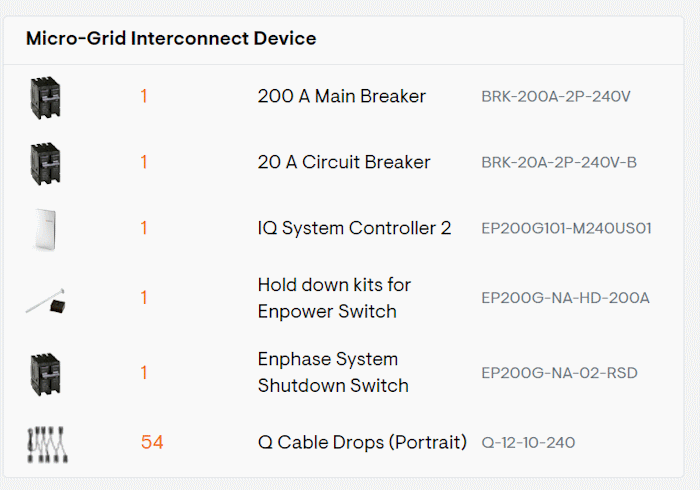This screenshot has height=490, width=700.
Task: Click part number BRK-200A-2P-240V
Action: (556, 97)
